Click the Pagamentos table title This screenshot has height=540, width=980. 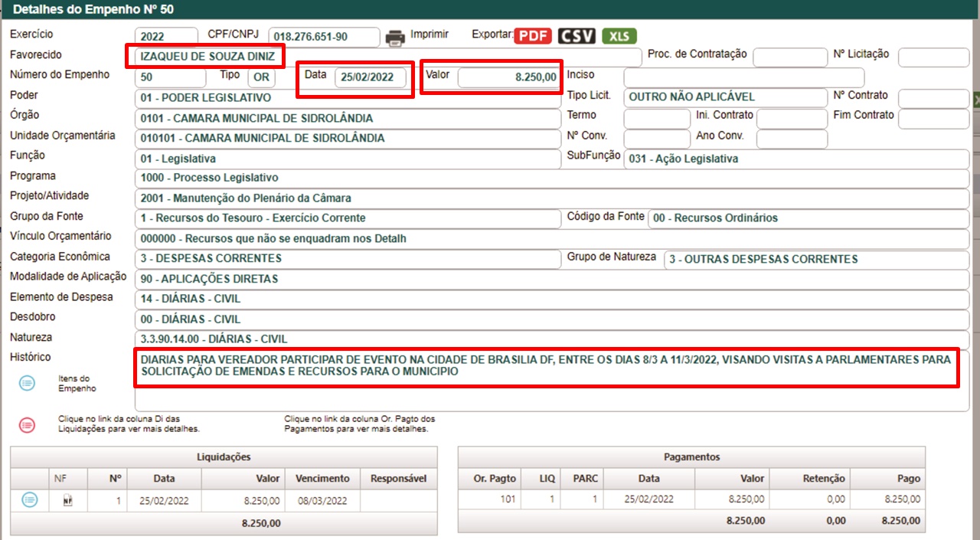pos(691,457)
